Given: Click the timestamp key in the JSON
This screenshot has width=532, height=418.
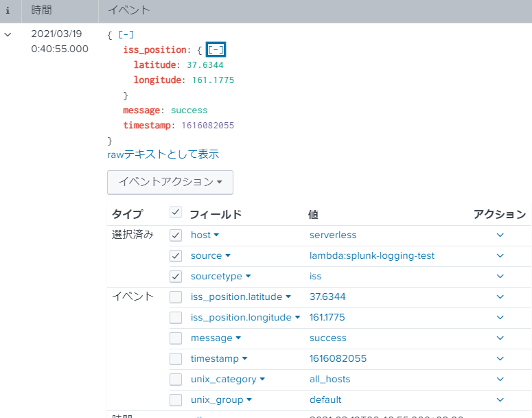Looking at the screenshot, I should (x=147, y=126).
